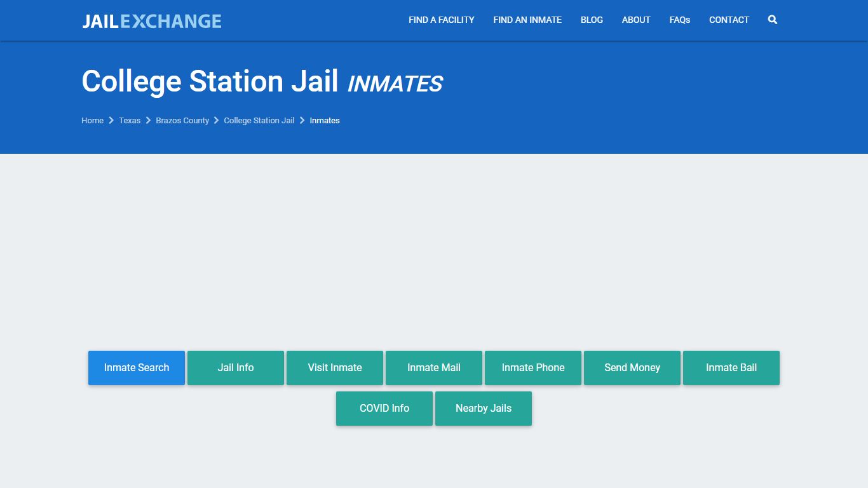
Task: Open the Nearby Jails section
Action: click(x=484, y=409)
